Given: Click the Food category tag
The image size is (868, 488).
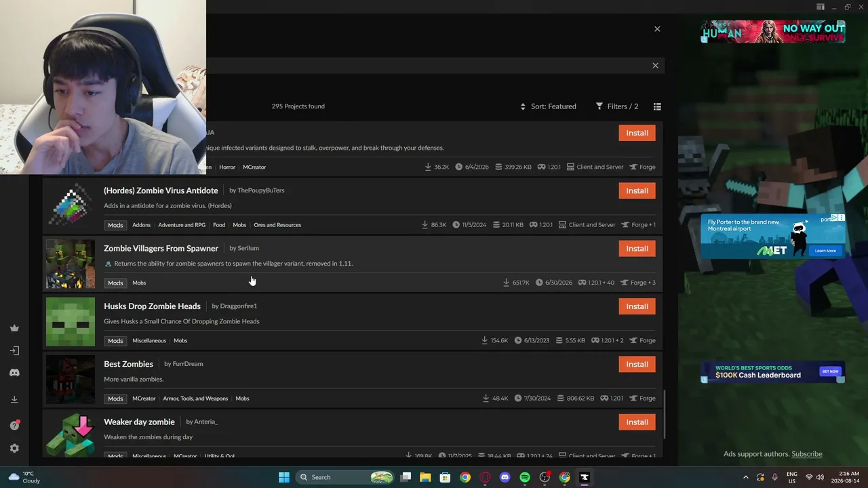Looking at the screenshot, I should coord(219,225).
